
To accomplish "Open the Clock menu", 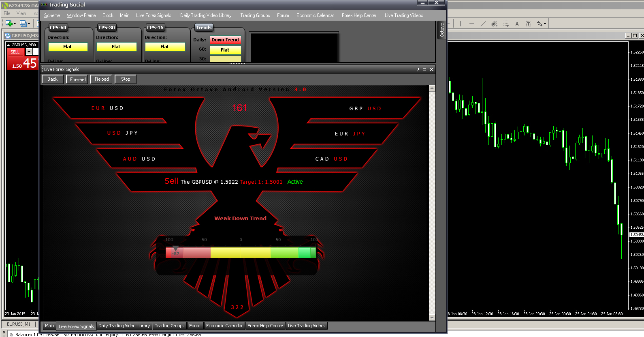I will 108,15.
